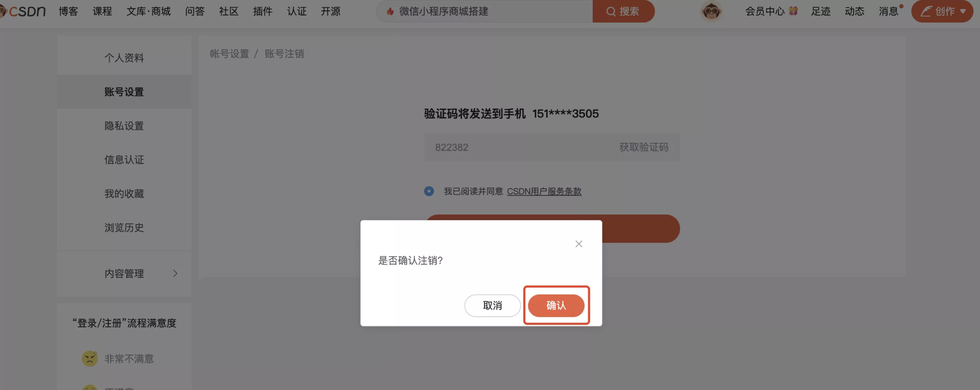The width and height of the screenshot is (980, 390).
Task: Expand the 创作 dropdown arrow
Action: (963, 11)
